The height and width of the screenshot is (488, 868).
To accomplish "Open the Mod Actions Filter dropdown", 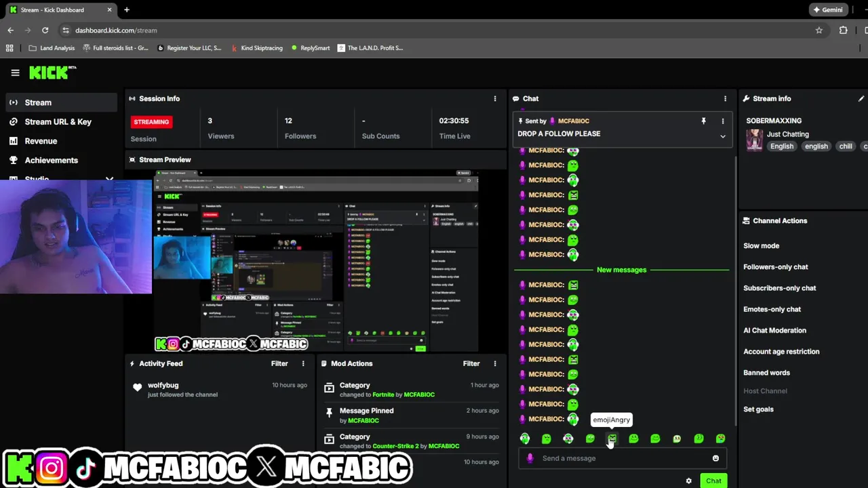I will click(471, 364).
